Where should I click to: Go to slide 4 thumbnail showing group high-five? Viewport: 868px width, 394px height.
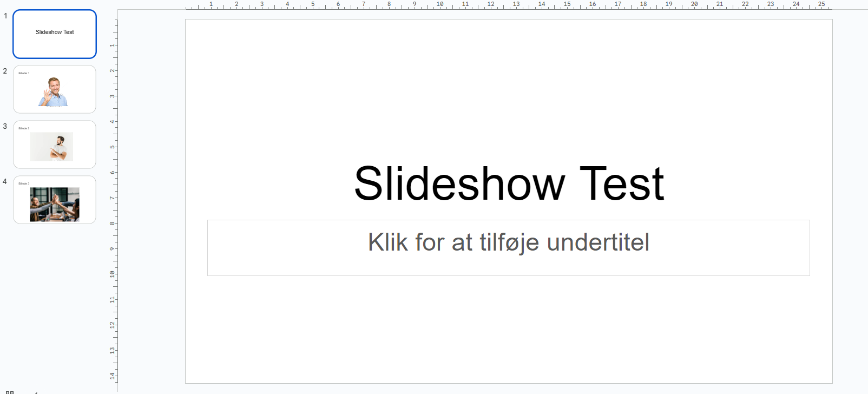(55, 200)
